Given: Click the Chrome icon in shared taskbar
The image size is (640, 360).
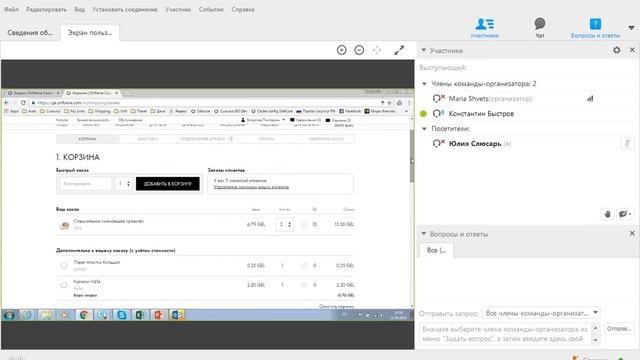Looking at the screenshot, I should [84, 315].
